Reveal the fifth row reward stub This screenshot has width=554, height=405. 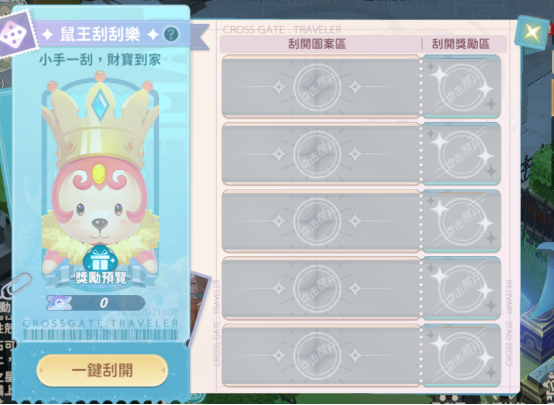pos(461,355)
